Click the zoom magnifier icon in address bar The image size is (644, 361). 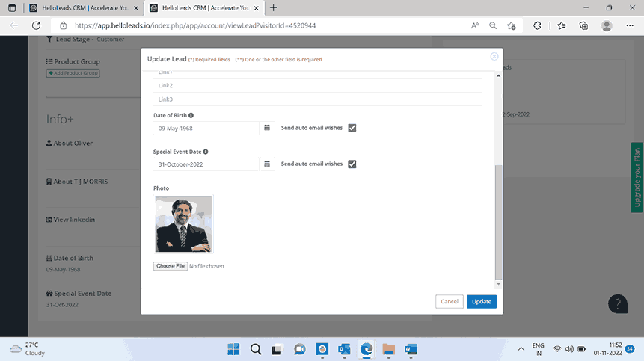click(493, 25)
